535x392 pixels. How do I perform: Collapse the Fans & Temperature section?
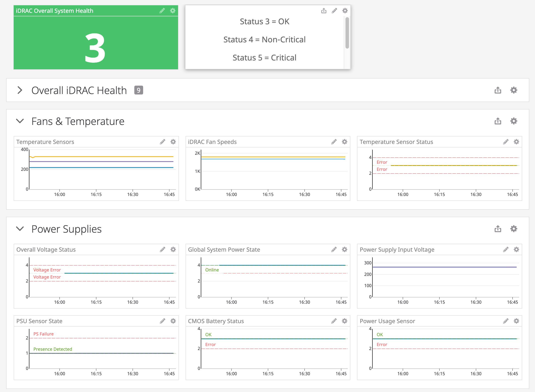click(20, 121)
